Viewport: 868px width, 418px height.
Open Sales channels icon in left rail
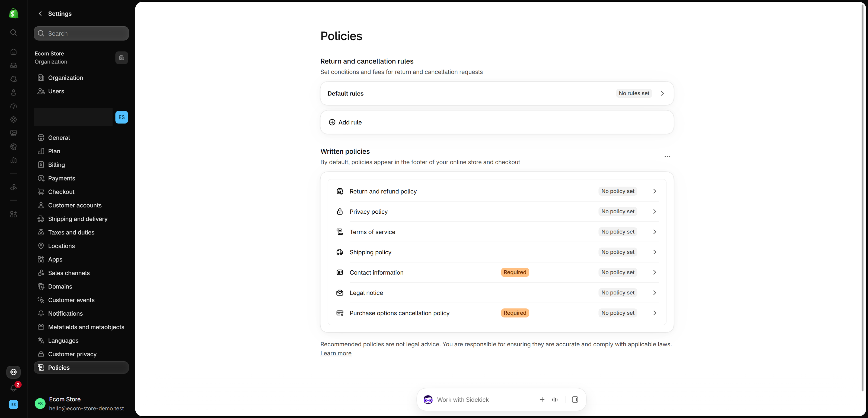pos(14,187)
